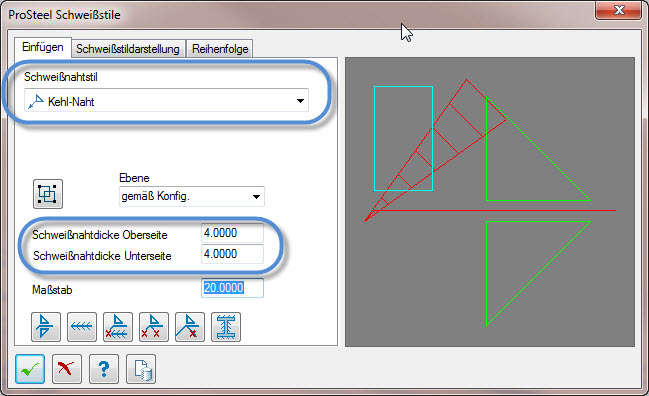649x396 pixels.
Task: Click the green checkmark OK button
Action: (30, 369)
